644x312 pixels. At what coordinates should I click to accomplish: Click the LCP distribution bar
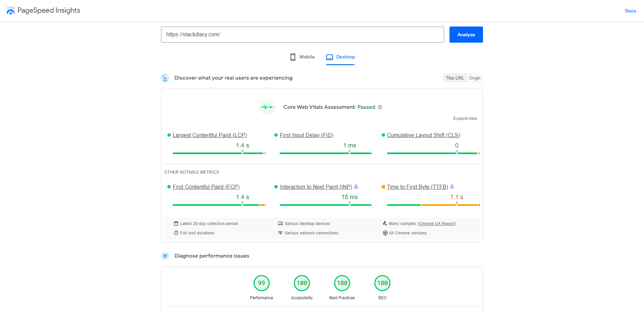pos(219,153)
